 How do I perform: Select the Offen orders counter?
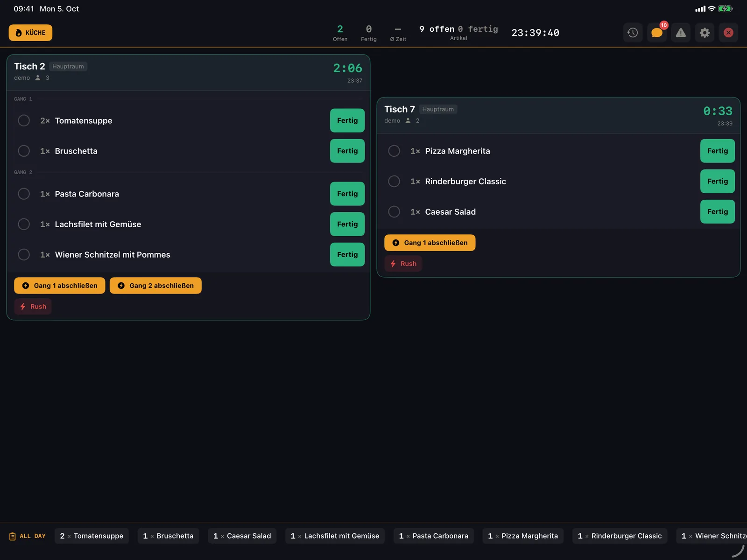(340, 33)
